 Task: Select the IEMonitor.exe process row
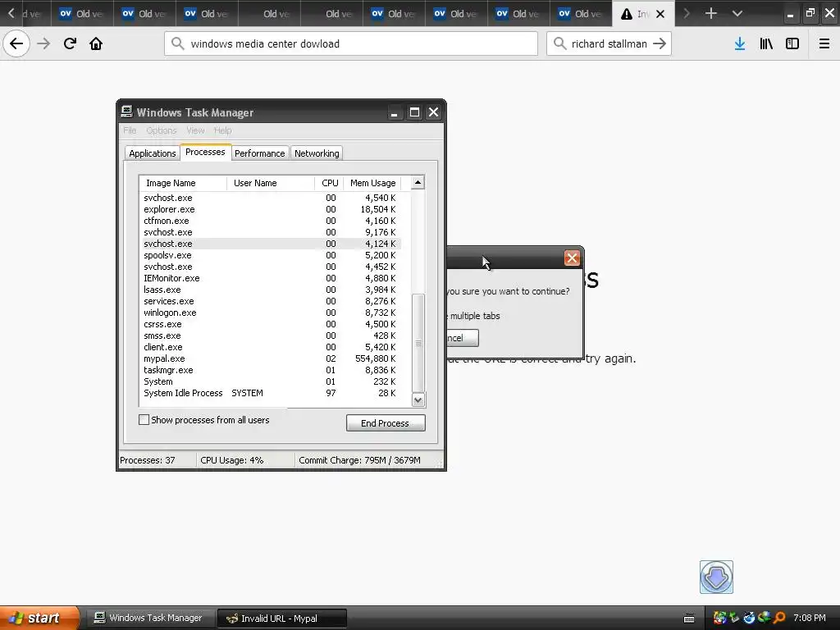coord(270,278)
